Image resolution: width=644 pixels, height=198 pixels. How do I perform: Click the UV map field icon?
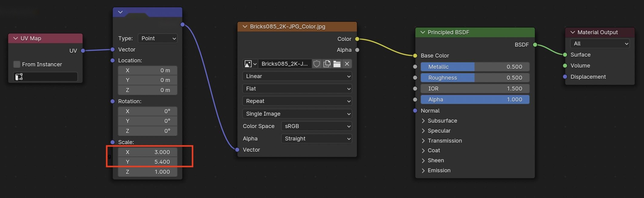(19, 77)
